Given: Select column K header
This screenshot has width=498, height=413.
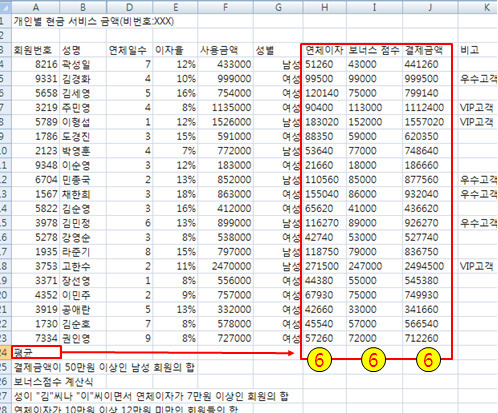Looking at the screenshot, I should [x=478, y=7].
